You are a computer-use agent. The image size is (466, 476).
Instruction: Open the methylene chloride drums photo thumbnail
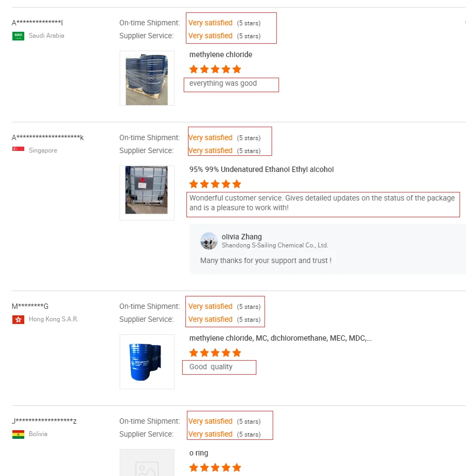(x=147, y=78)
